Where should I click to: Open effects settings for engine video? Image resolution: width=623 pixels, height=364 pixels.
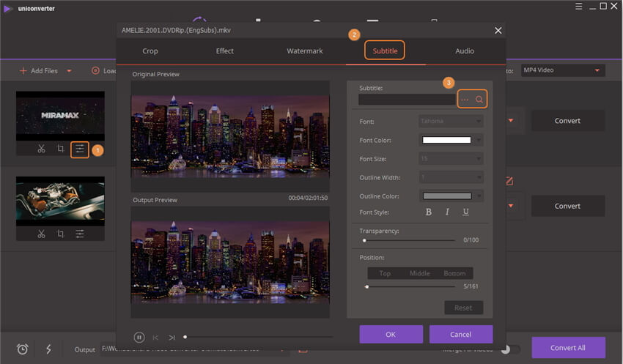(80, 234)
